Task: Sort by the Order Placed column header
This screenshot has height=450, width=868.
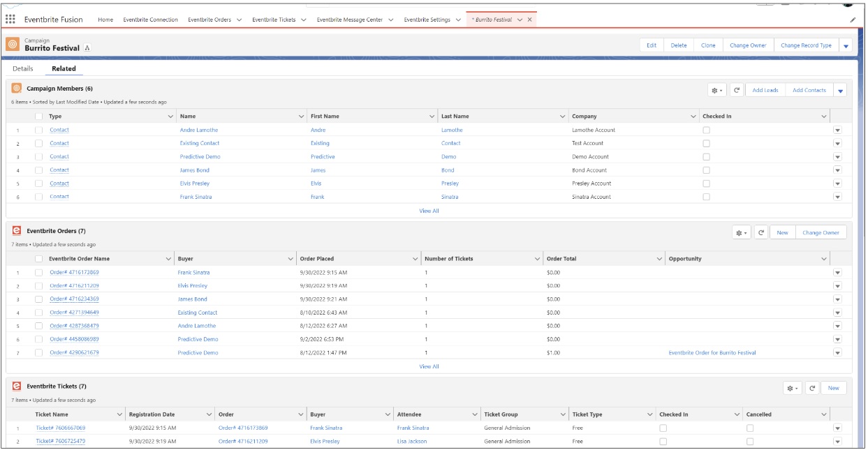Action: point(317,259)
